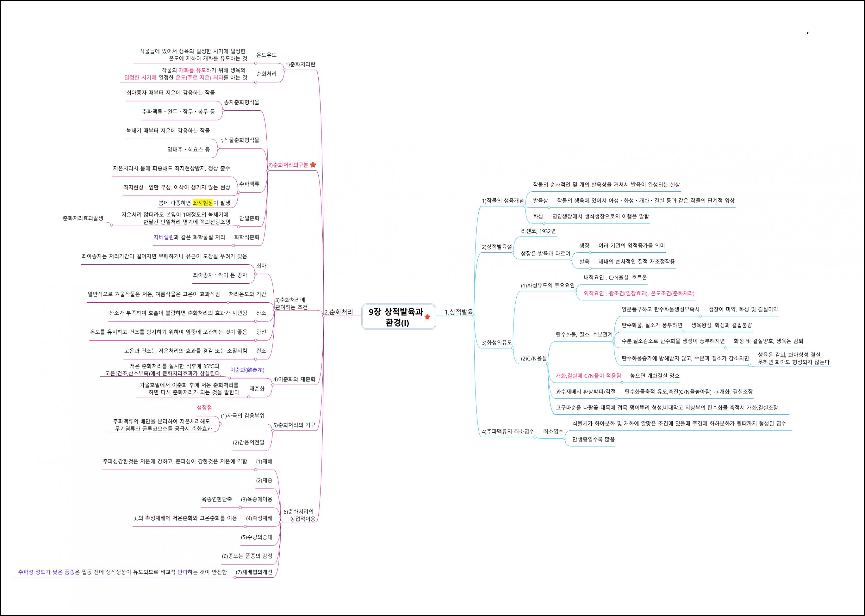Select the 2)상적발육설 node
This screenshot has width=865, height=616.
coord(497,247)
